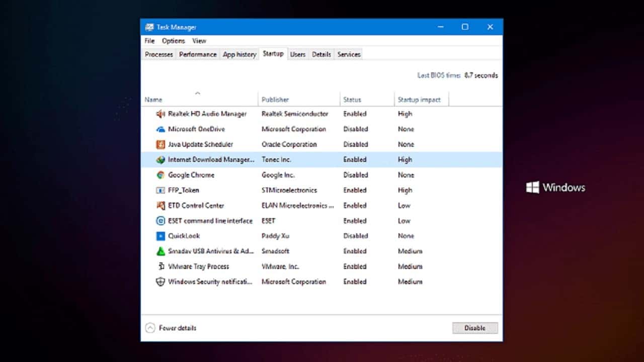Click the Realtek Semiconductor publisher cell
The height and width of the screenshot is (362, 644).
pyautogui.click(x=295, y=114)
